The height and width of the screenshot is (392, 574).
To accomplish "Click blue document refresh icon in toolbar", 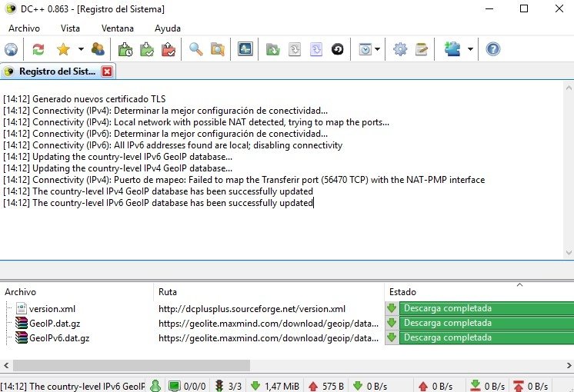I will point(316,49).
